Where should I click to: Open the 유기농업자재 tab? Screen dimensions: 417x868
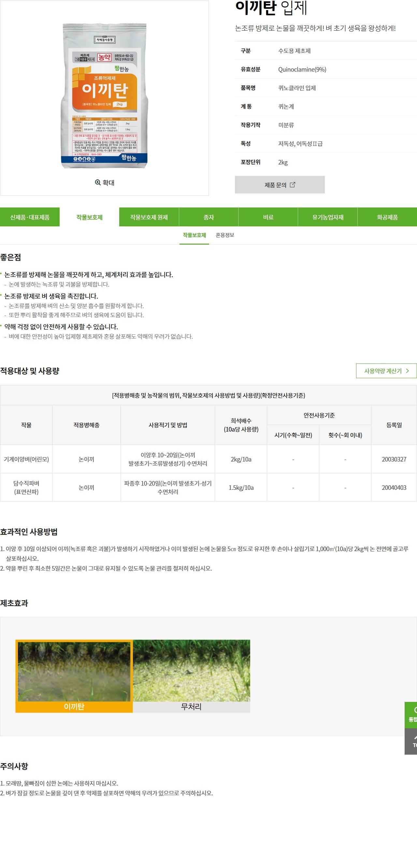(x=328, y=217)
